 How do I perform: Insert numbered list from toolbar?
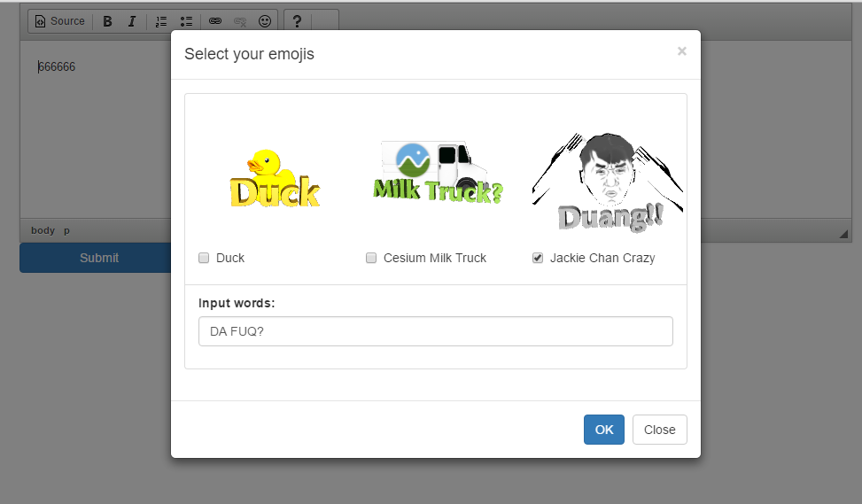(161, 21)
